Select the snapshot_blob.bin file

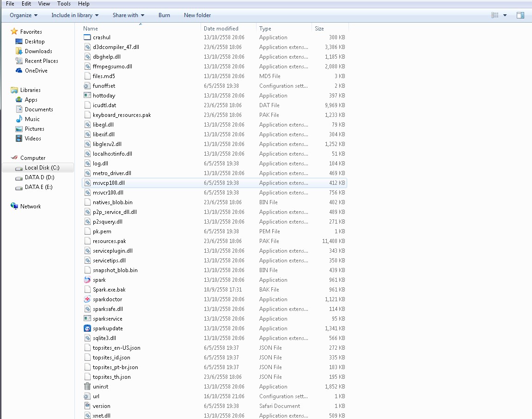pyautogui.click(x=214, y=270)
